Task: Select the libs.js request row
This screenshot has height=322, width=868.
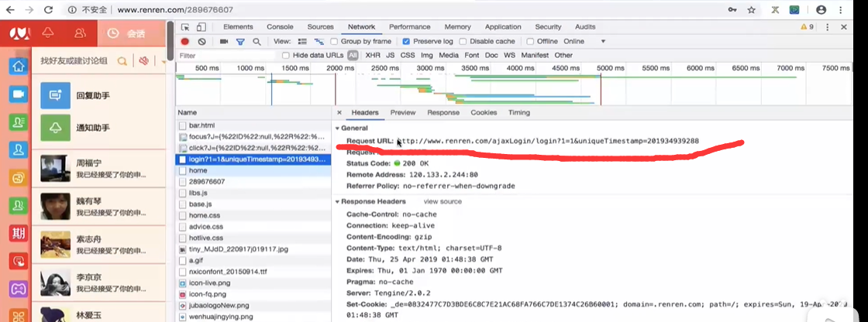Action: (x=253, y=193)
